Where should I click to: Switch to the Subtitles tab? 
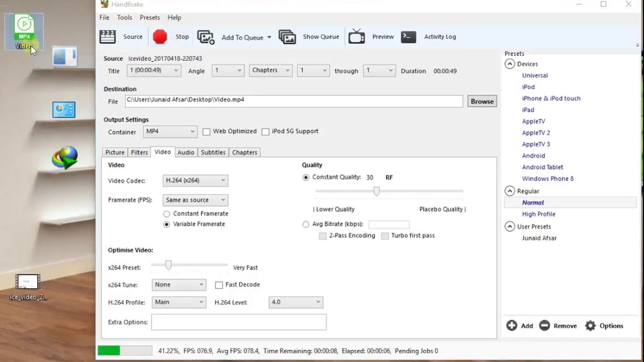213,152
